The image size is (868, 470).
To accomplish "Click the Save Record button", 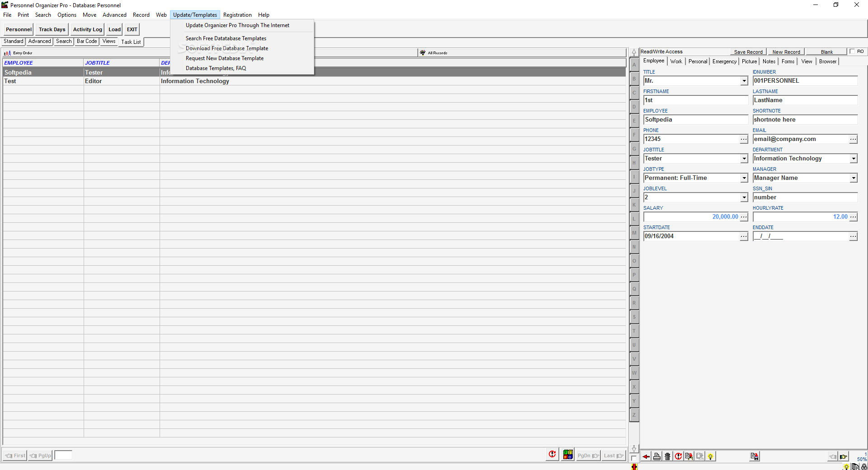I will 748,52.
